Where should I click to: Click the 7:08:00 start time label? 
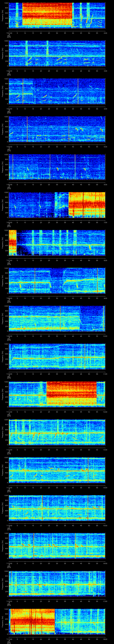(9, 298)
